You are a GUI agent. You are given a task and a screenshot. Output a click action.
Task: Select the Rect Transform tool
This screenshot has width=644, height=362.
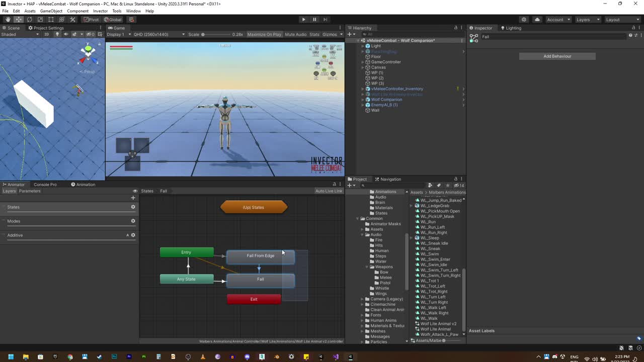tap(51, 20)
